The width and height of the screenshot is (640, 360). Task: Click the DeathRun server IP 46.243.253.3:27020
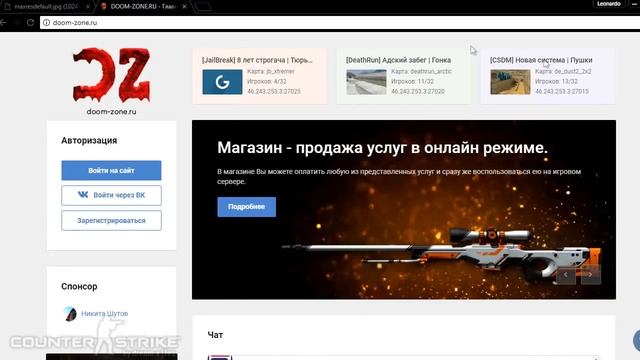tap(418, 91)
